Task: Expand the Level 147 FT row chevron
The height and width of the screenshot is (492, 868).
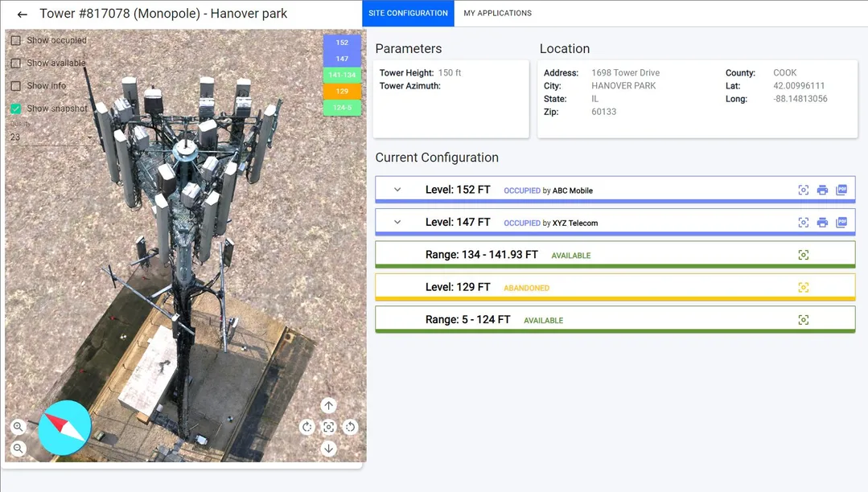Action: pyautogui.click(x=397, y=223)
